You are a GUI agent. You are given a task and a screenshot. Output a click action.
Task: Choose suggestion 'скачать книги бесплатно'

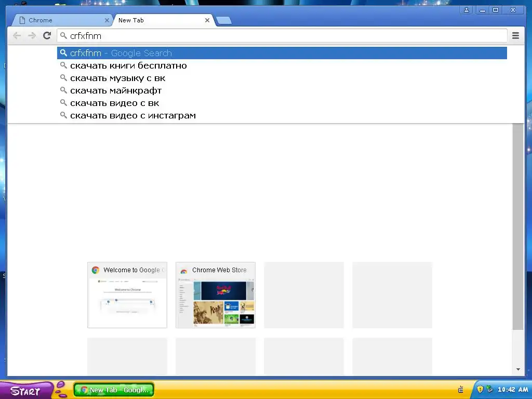click(x=282, y=65)
